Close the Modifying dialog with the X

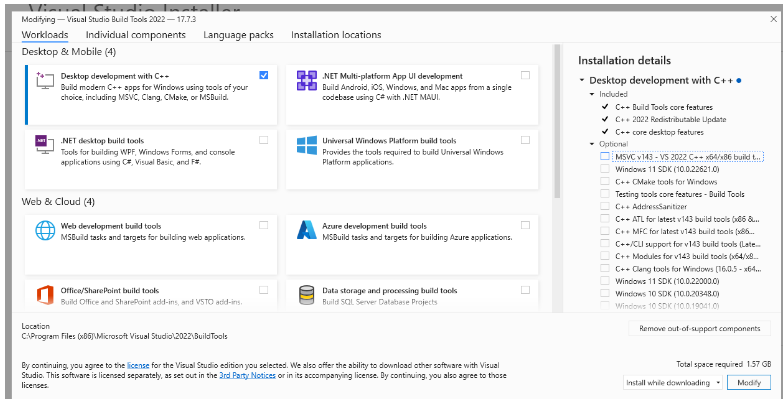774,19
